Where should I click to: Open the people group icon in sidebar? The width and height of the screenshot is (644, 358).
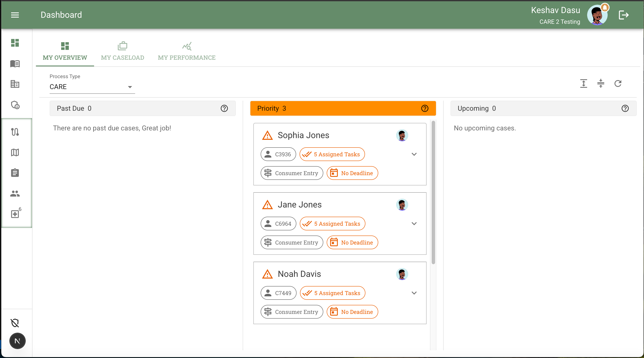pos(15,194)
